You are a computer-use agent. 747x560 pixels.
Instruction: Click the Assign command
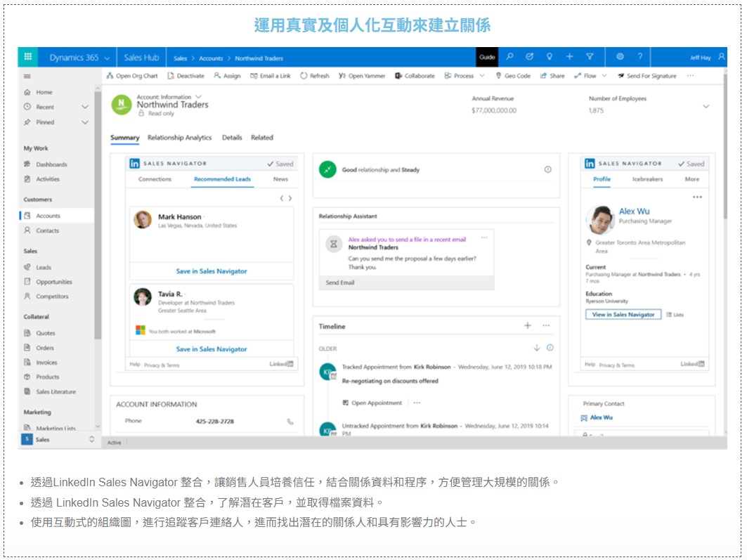(x=227, y=76)
